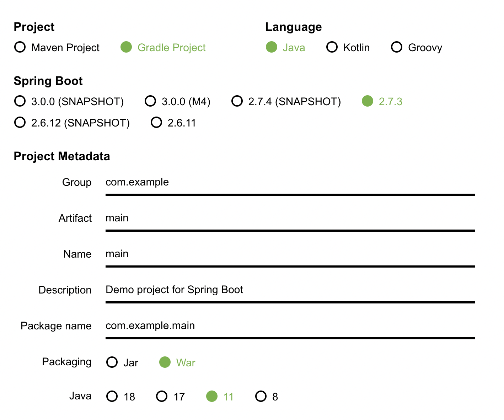Choose Java version 17
The width and height of the screenshot is (504, 420).
point(162,396)
